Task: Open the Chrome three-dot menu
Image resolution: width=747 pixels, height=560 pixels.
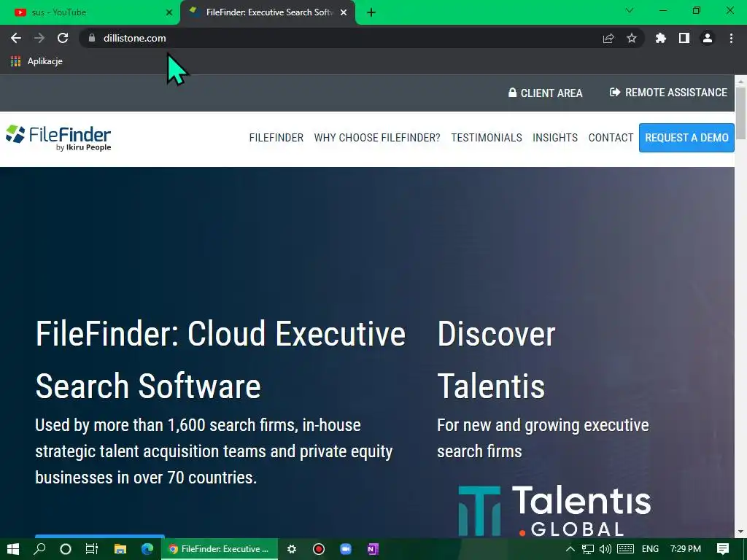Action: (731, 38)
